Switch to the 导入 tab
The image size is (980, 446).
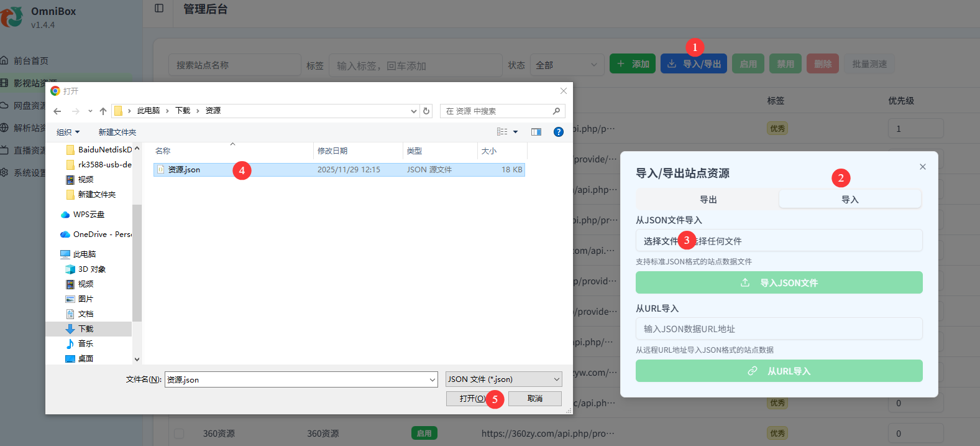coord(850,200)
